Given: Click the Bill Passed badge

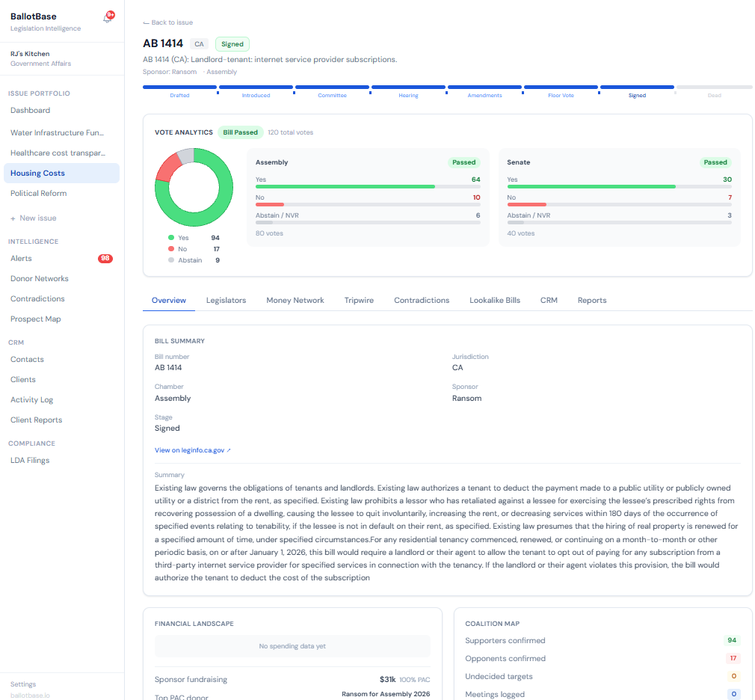Looking at the screenshot, I should (240, 132).
